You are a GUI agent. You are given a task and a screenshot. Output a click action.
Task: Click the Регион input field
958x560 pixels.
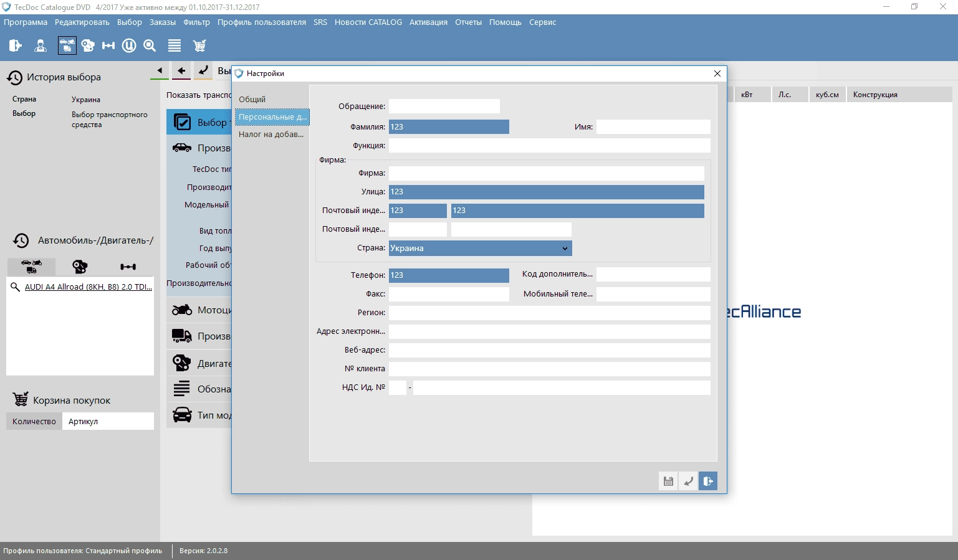(549, 313)
